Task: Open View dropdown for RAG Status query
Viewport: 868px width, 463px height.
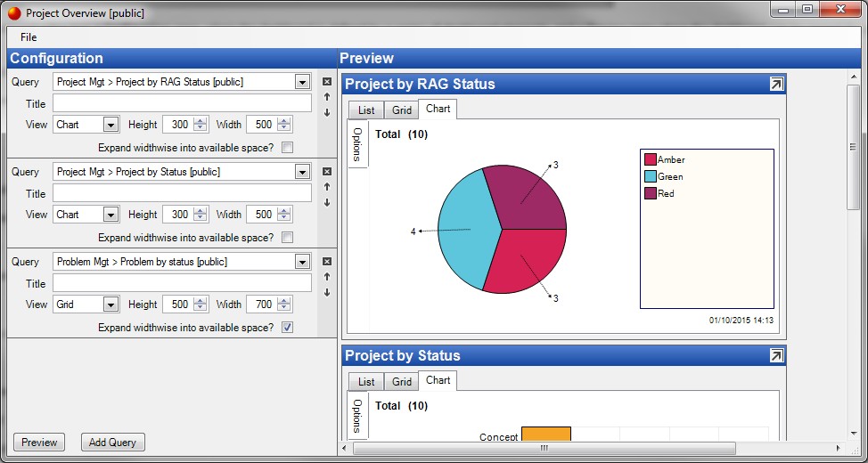Action: (x=111, y=125)
